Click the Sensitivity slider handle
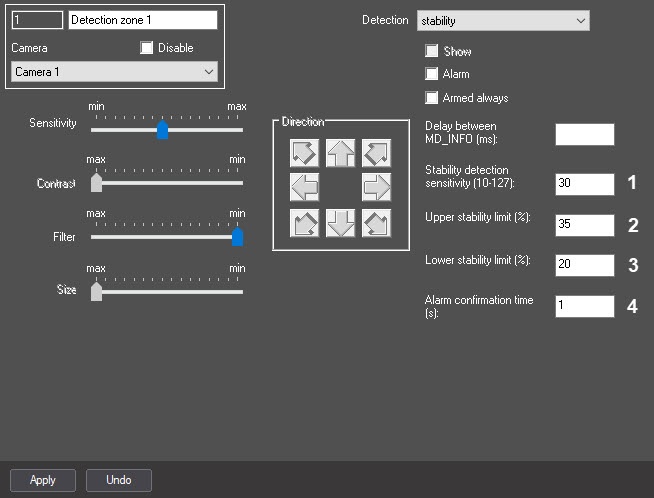 [x=162, y=130]
